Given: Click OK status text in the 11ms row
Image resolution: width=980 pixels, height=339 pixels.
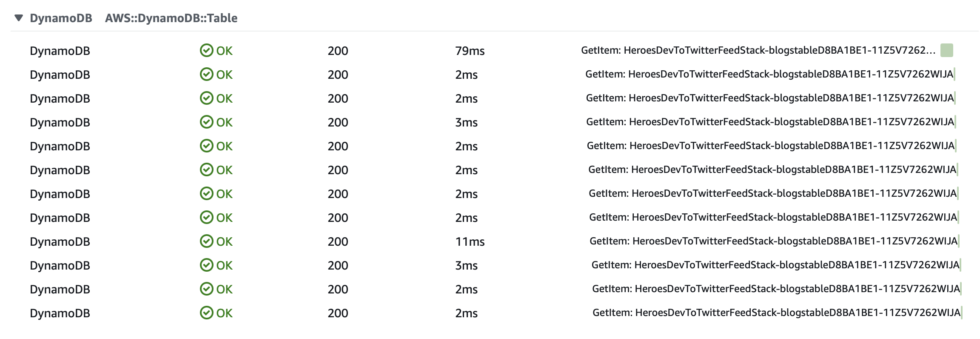Looking at the screenshot, I should [224, 241].
